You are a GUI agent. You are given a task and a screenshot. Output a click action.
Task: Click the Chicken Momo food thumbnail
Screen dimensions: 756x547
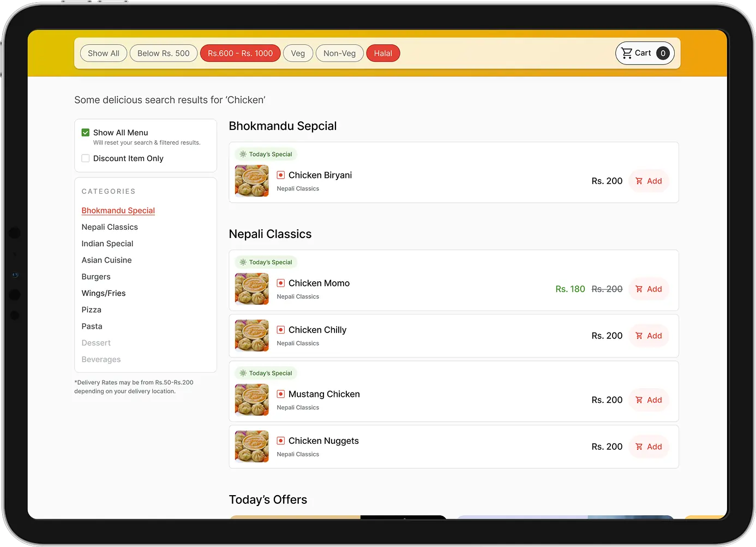coord(252,289)
